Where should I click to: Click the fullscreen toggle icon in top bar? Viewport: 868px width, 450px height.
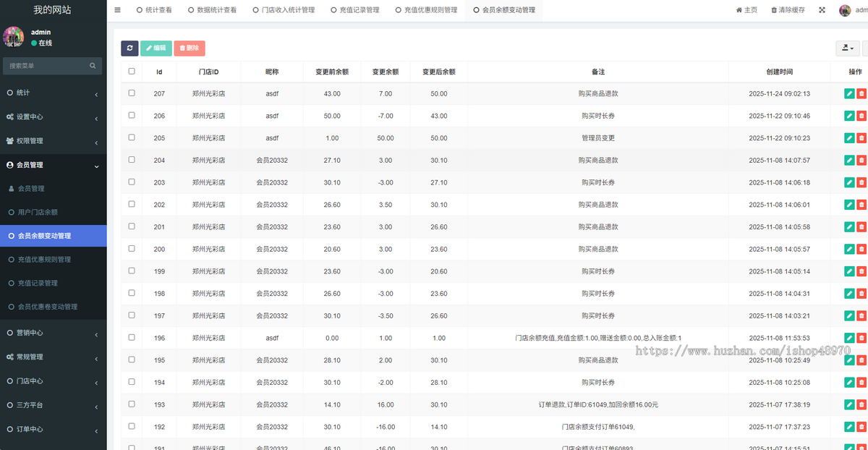[821, 10]
